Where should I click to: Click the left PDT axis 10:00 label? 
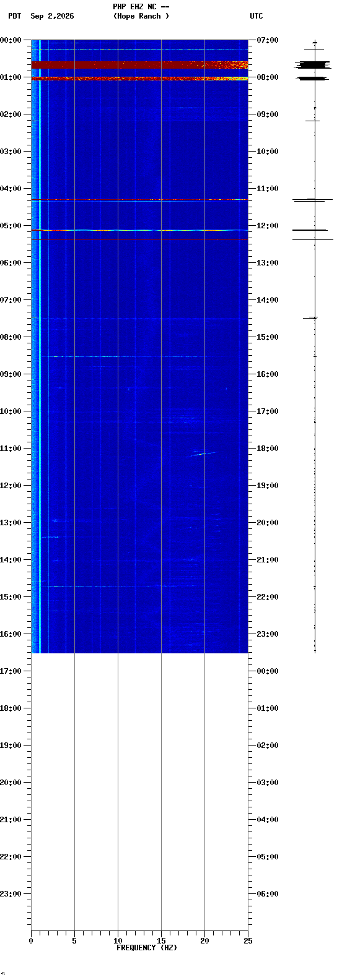click(11, 411)
